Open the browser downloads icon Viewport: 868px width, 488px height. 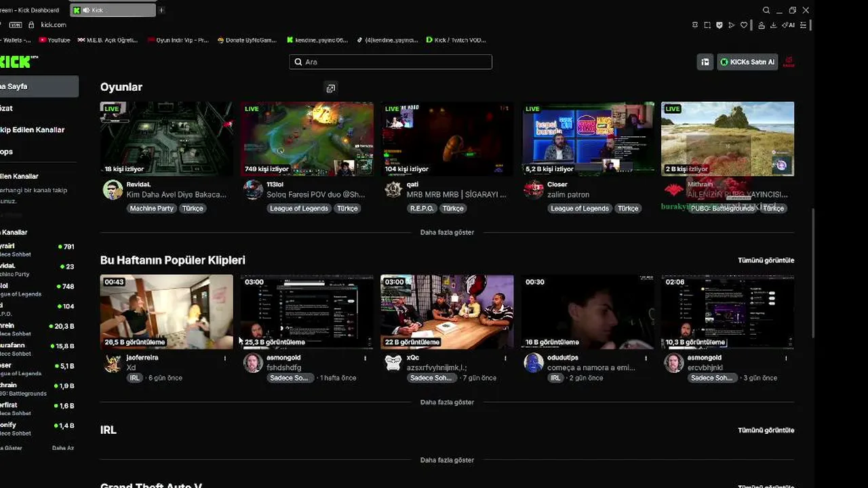pyautogui.click(x=774, y=25)
